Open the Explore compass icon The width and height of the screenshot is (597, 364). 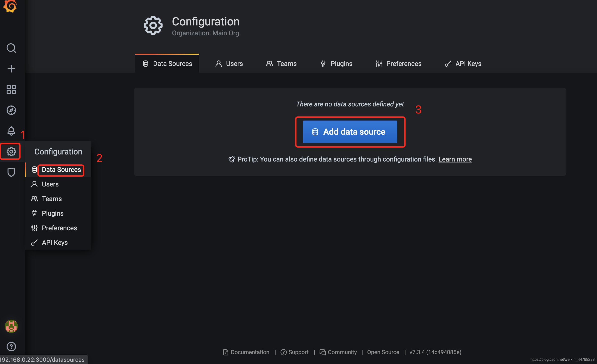11,110
